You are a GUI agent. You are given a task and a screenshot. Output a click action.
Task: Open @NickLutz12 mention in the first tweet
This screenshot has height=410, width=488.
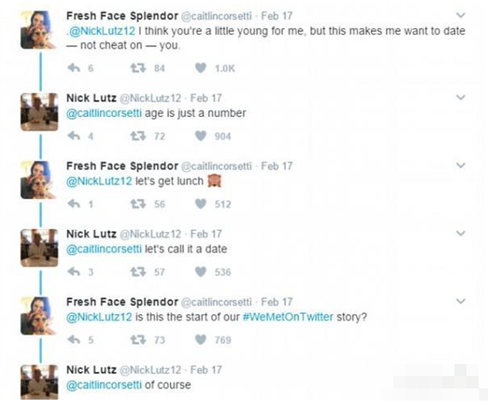click(x=102, y=31)
